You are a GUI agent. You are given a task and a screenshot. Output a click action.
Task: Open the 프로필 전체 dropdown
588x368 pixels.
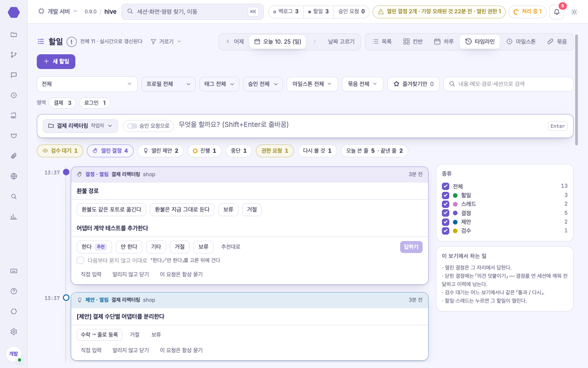coord(169,84)
